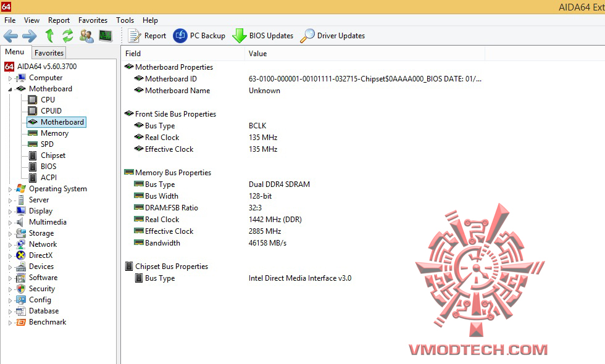
Task: Click the Field column header
Action: 183,54
